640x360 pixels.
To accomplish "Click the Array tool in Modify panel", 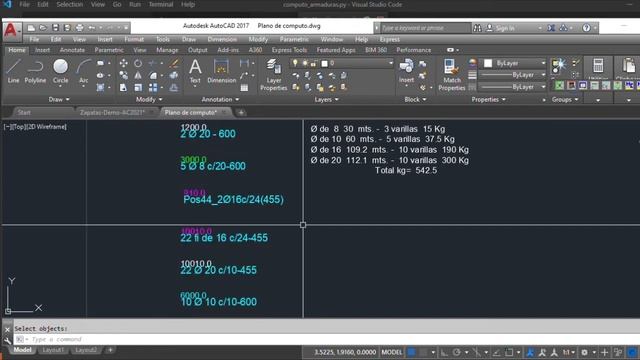I will (x=153, y=87).
